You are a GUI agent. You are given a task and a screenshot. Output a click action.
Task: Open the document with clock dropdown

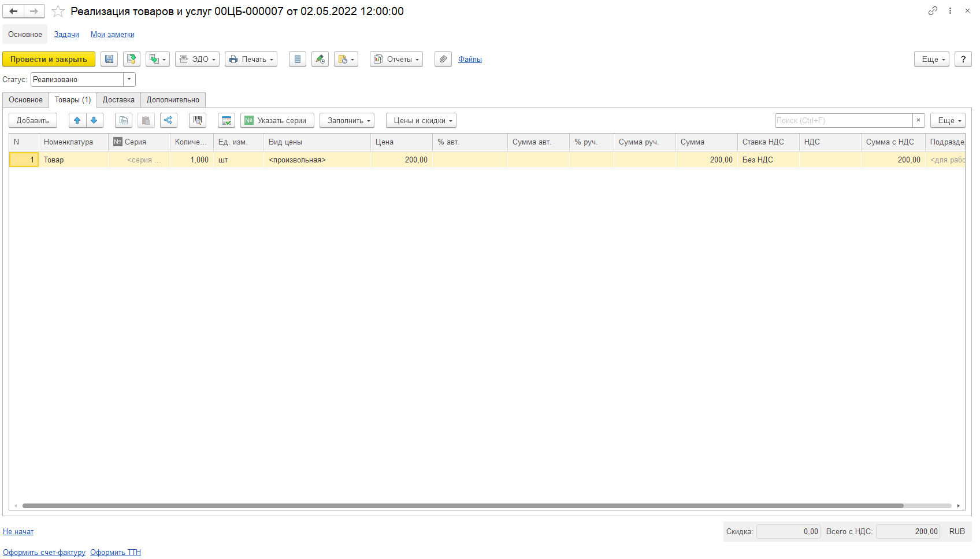[346, 59]
